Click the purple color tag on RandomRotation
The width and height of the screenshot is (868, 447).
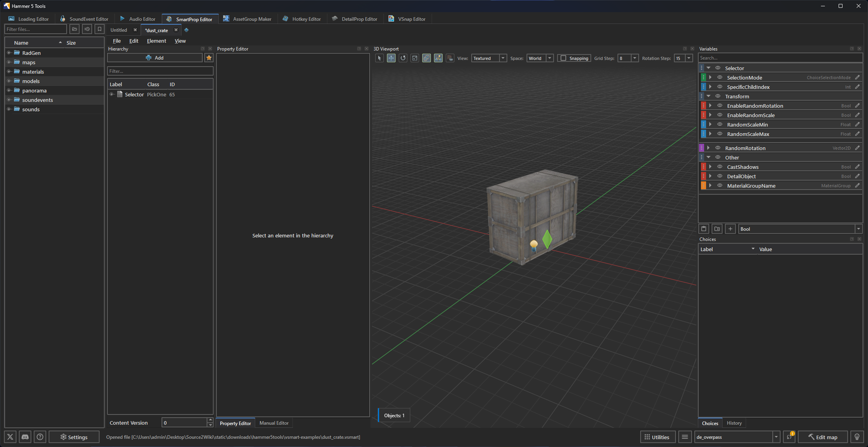(x=701, y=148)
